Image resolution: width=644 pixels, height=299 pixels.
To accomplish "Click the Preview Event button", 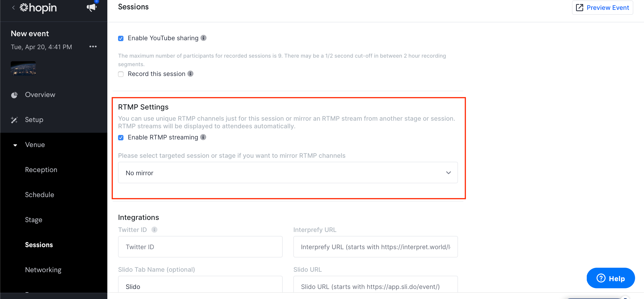I will coord(602,8).
